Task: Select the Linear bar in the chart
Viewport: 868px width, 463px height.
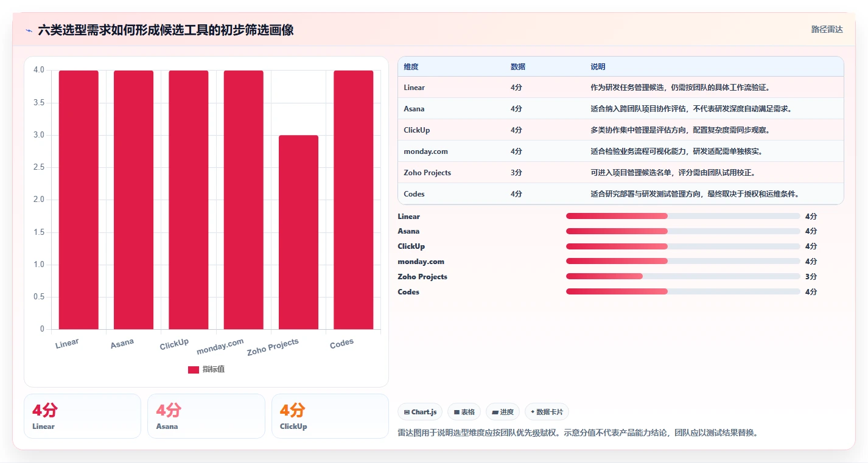Action: 79,200
